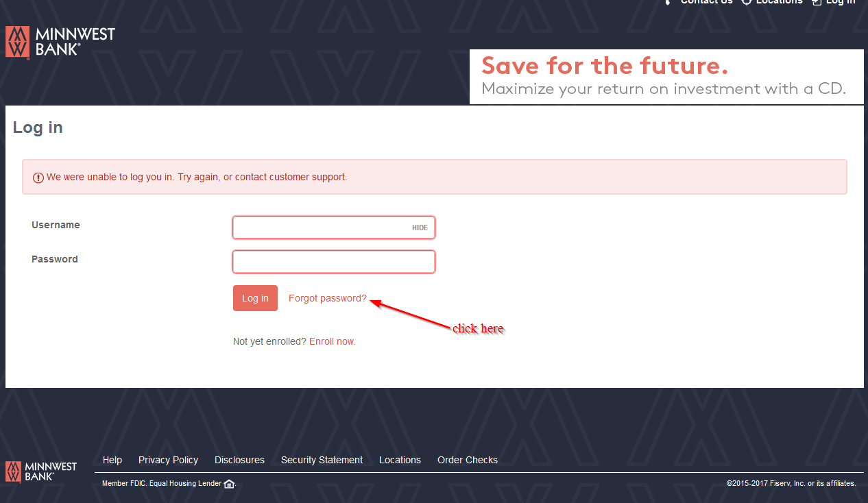Click the error alert exclamation icon
The width and height of the screenshot is (868, 503).
tap(38, 177)
